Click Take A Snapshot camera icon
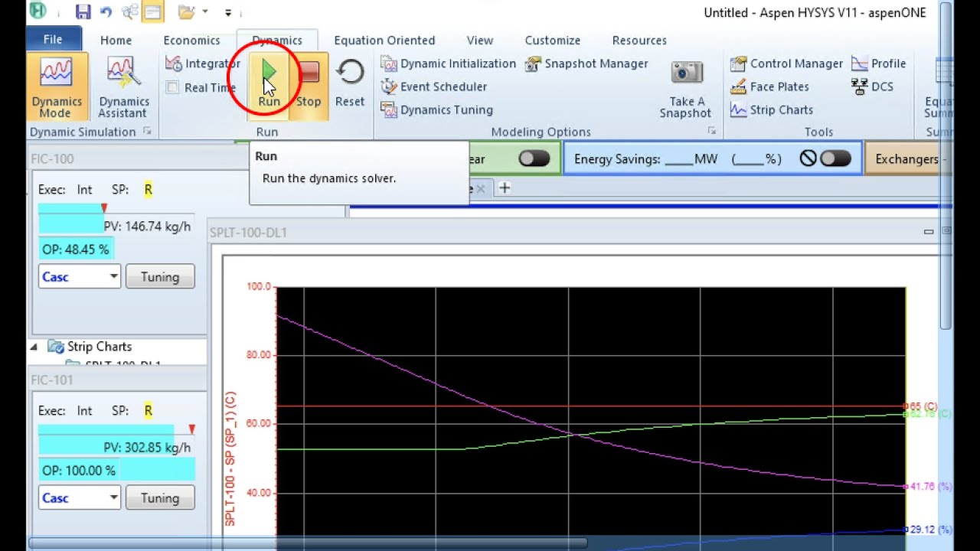 pyautogui.click(x=687, y=73)
